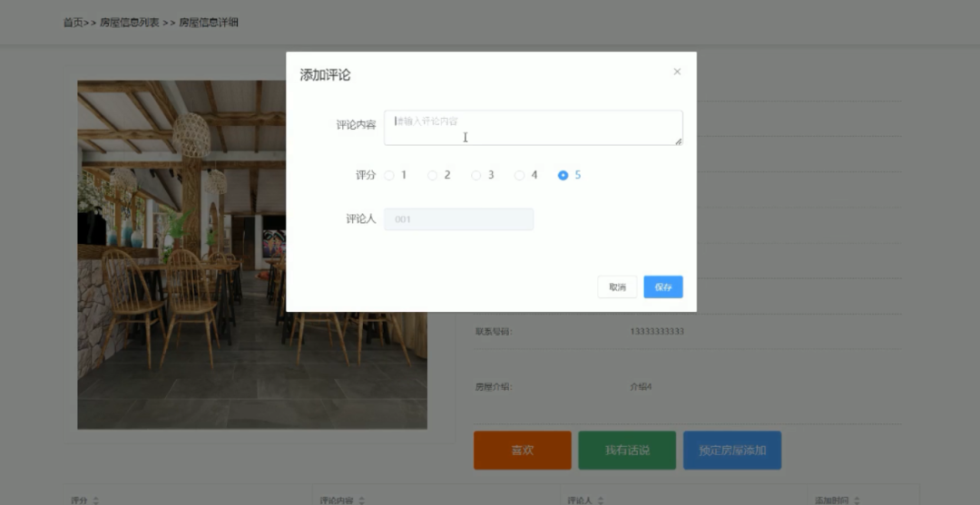
Task: Select rating 3 radio button
Action: click(476, 175)
